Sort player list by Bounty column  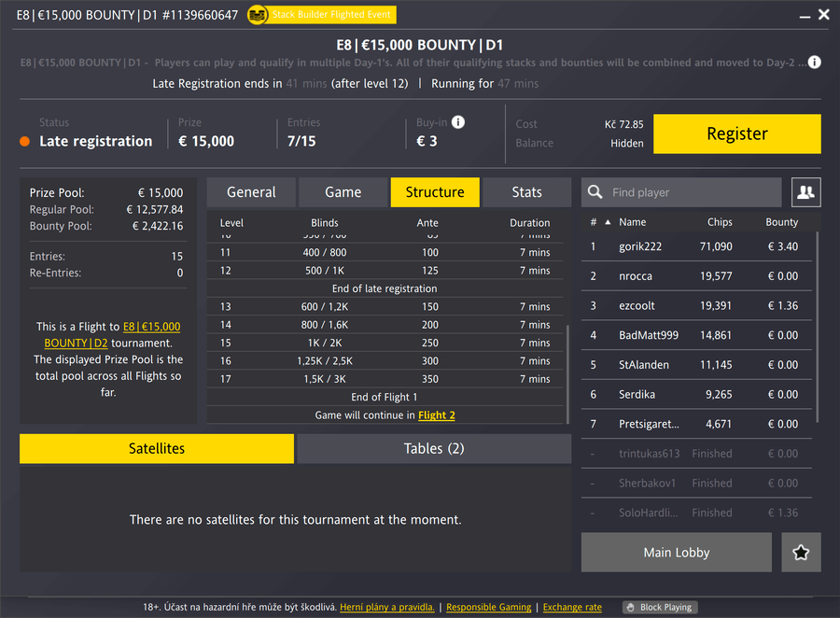781,222
